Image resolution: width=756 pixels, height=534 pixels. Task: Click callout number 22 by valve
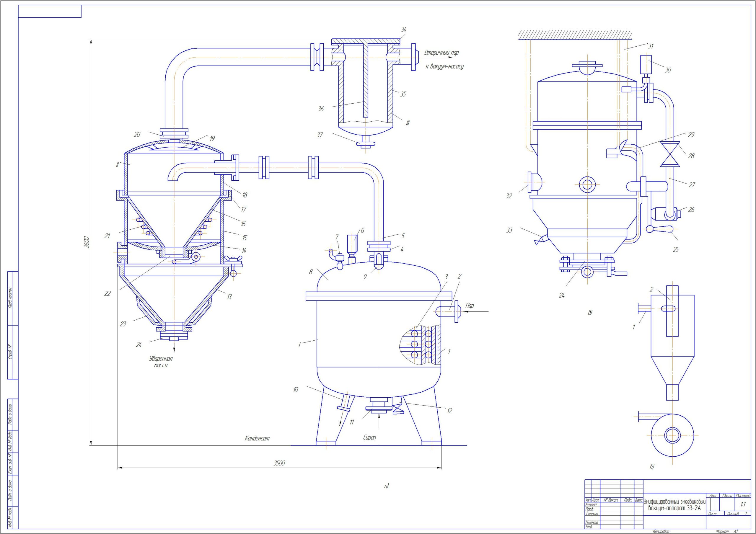pos(107,293)
